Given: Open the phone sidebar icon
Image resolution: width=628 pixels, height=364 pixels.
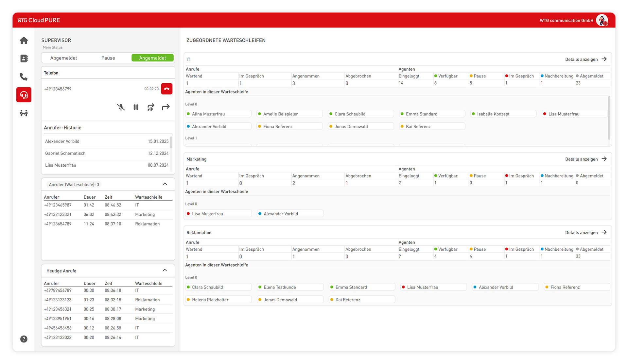Looking at the screenshot, I should (24, 77).
